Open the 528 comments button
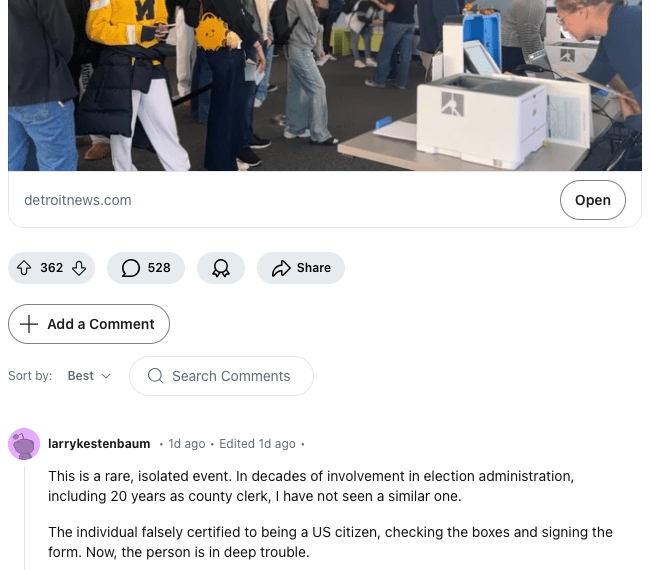Screen dimensions: 651x570 tap(146, 268)
